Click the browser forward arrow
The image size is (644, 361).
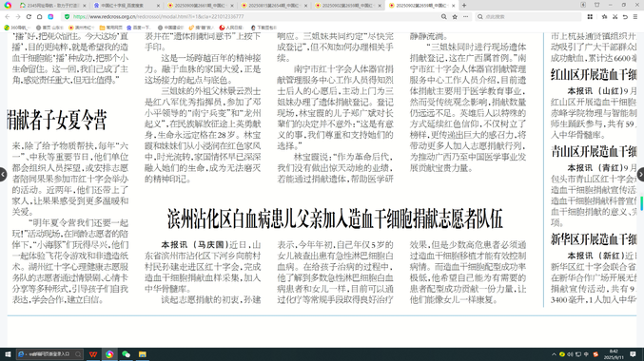18,17
